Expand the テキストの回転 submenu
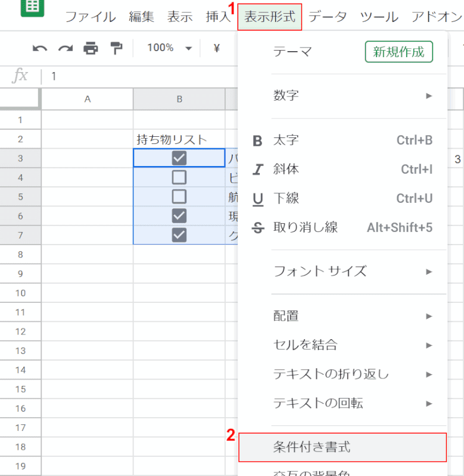Screen dimensions: 464x476 click(x=342, y=403)
